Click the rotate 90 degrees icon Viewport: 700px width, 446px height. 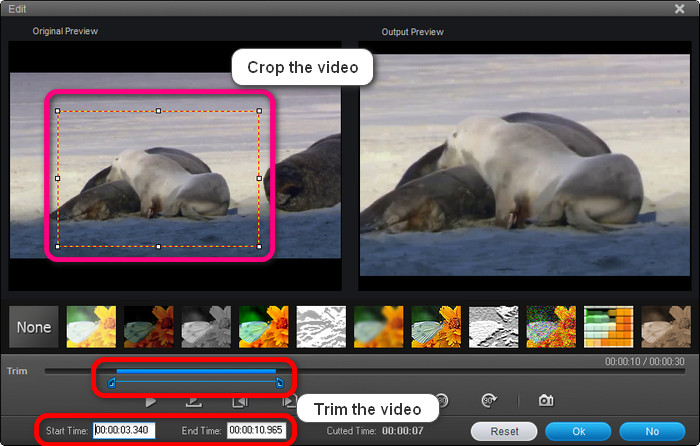[491, 400]
